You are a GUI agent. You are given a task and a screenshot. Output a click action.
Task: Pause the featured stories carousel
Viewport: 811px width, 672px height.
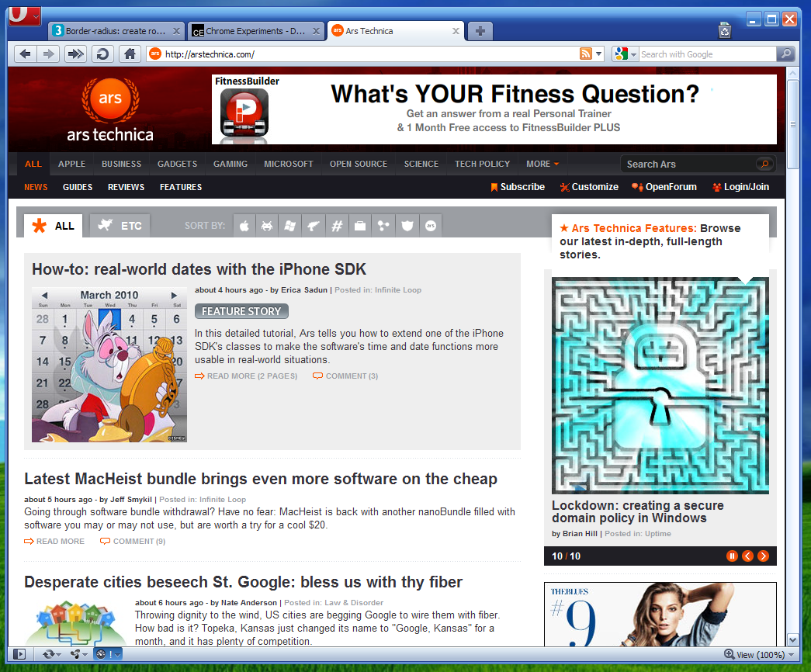coord(732,556)
